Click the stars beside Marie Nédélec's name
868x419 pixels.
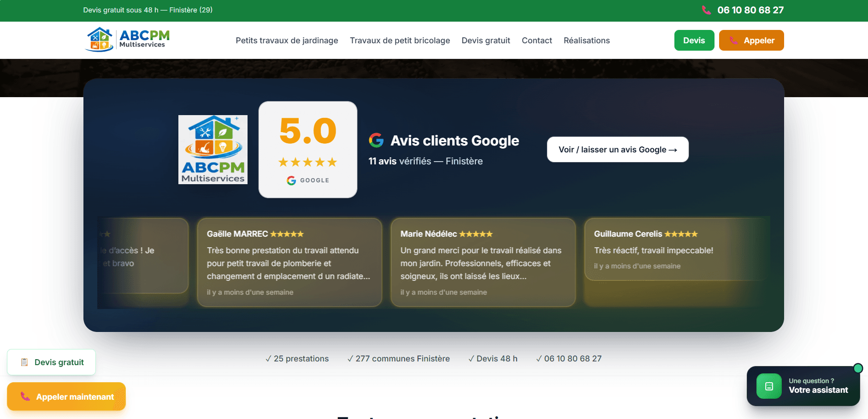[x=476, y=234]
